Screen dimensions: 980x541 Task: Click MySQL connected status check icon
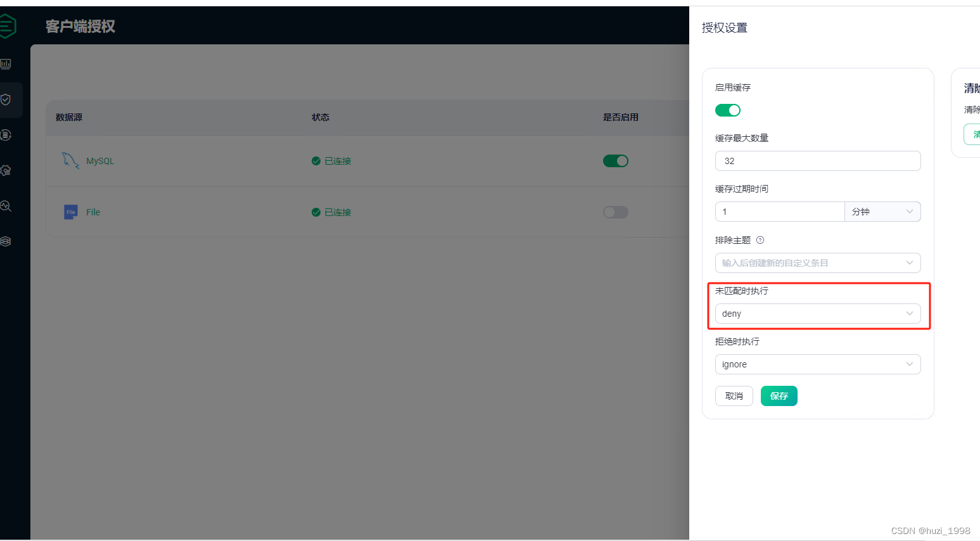click(x=316, y=161)
